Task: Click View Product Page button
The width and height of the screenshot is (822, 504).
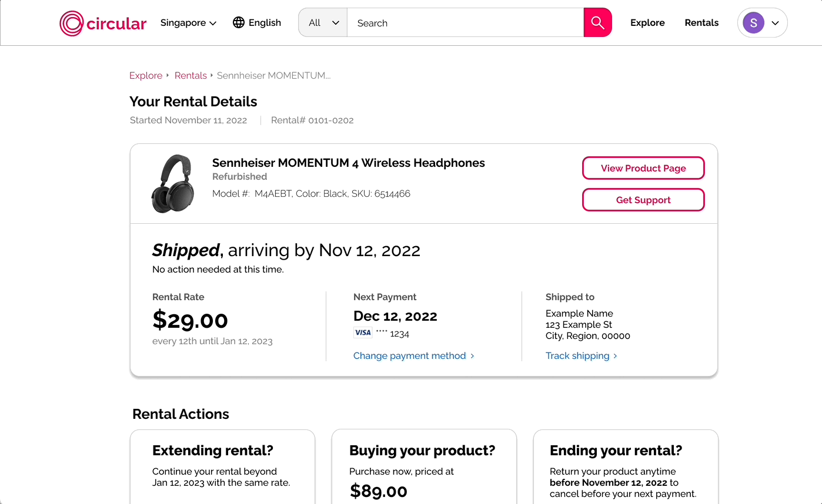Action: 643,168
